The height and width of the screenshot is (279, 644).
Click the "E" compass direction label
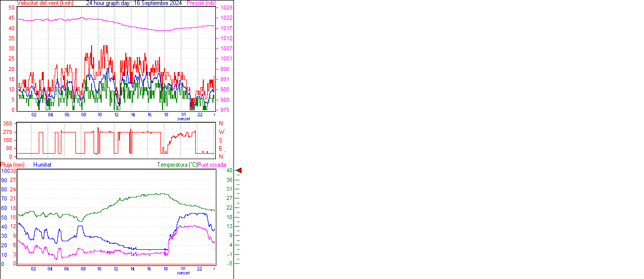pyautogui.click(x=220, y=148)
